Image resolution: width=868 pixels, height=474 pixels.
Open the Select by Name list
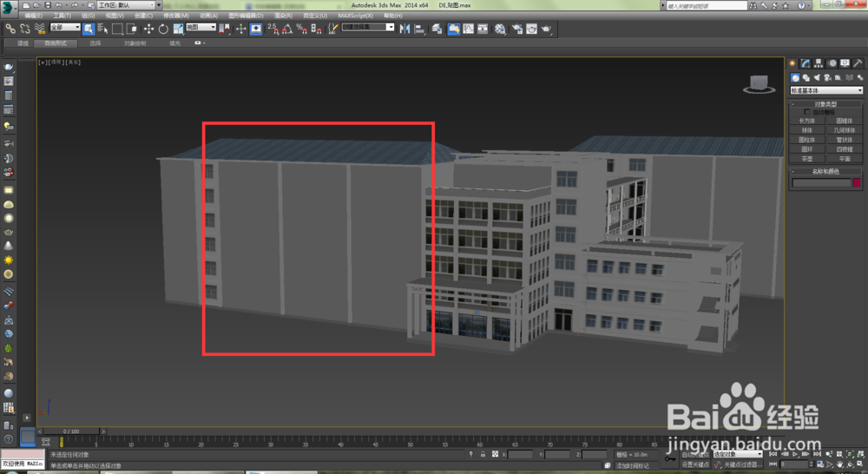[103, 29]
